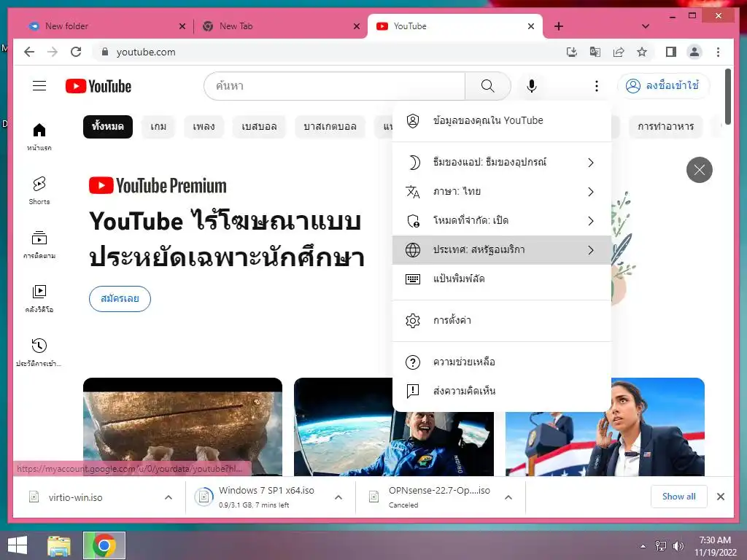Click Chrome's install app icon
Image resolution: width=747 pixels, height=560 pixels.
coord(571,52)
